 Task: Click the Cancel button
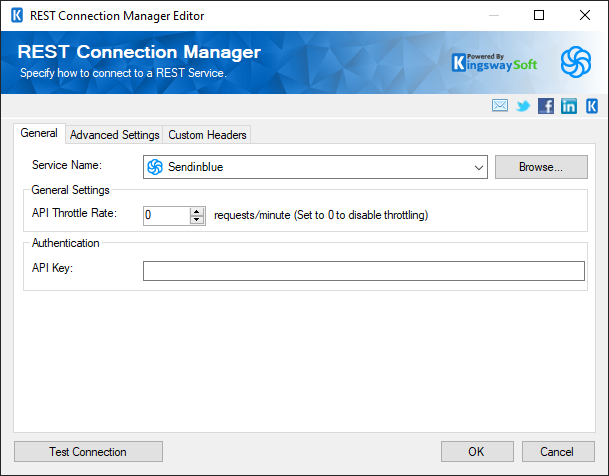558,452
